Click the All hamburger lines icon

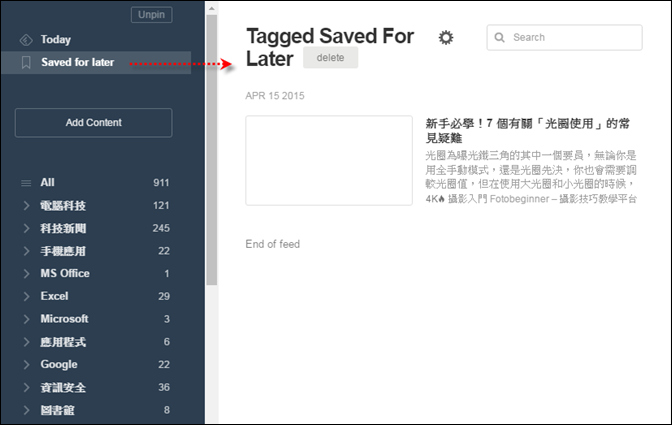pyautogui.click(x=26, y=183)
